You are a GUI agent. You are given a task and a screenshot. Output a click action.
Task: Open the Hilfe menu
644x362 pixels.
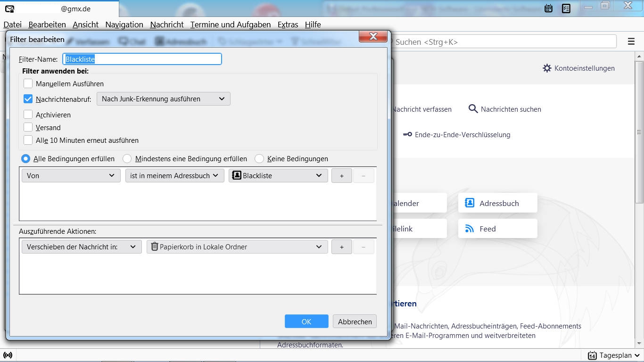tap(313, 25)
